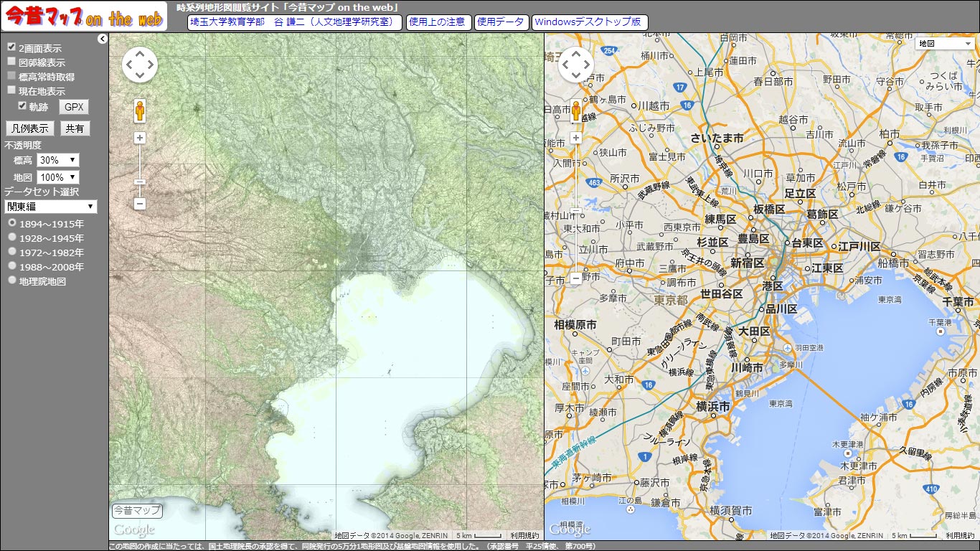
Task: Enable 標高常時取得 checkbox
Action: tap(11, 76)
